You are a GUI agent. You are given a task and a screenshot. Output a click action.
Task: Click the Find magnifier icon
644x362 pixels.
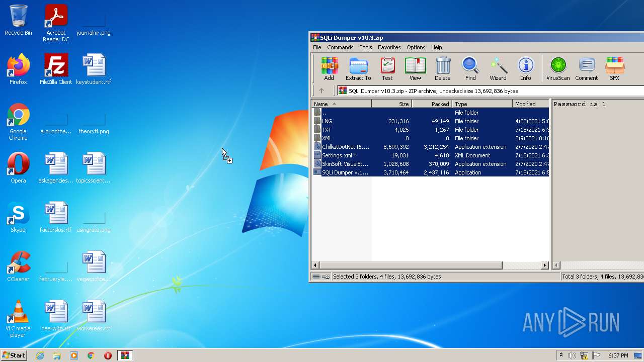point(470,68)
